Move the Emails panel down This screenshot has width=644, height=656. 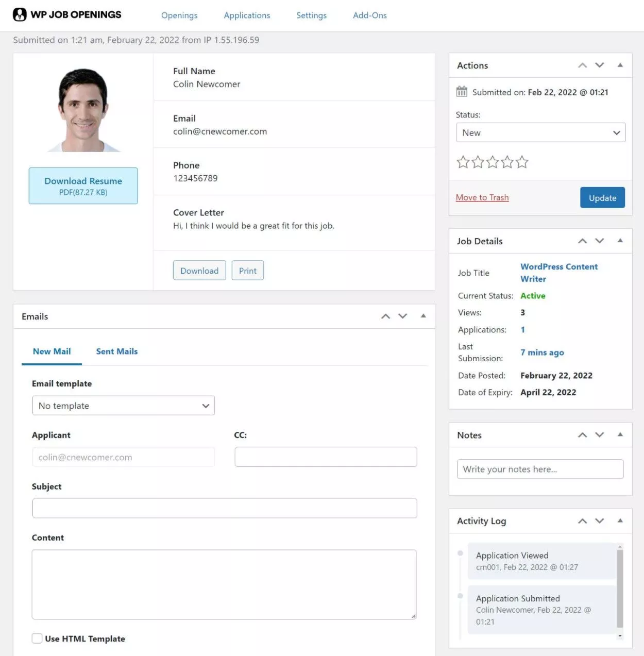click(x=403, y=316)
